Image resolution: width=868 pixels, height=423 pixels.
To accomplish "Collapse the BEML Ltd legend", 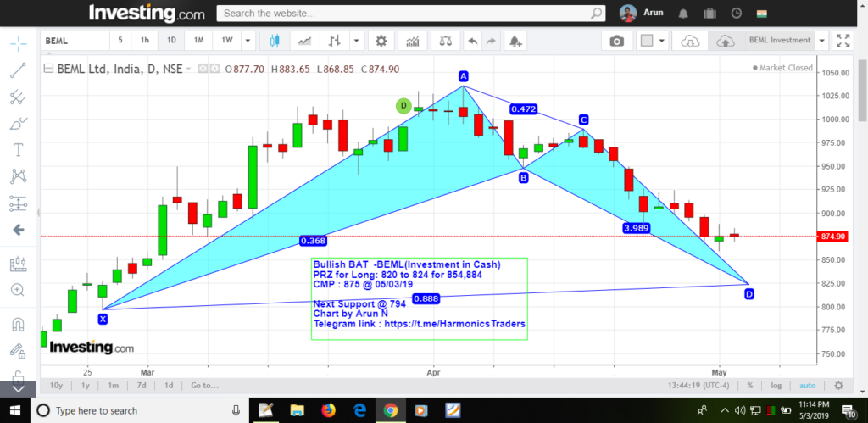I will 48,70.
